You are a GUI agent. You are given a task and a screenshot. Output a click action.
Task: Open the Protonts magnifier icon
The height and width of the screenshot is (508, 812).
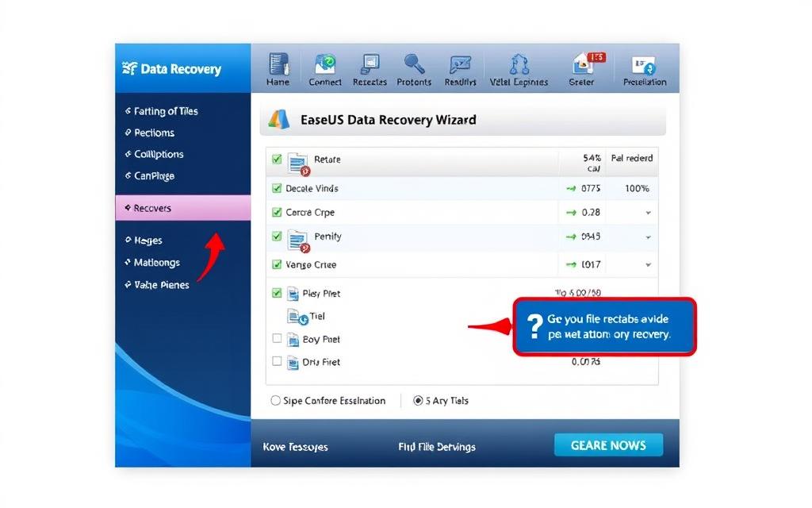(x=414, y=64)
